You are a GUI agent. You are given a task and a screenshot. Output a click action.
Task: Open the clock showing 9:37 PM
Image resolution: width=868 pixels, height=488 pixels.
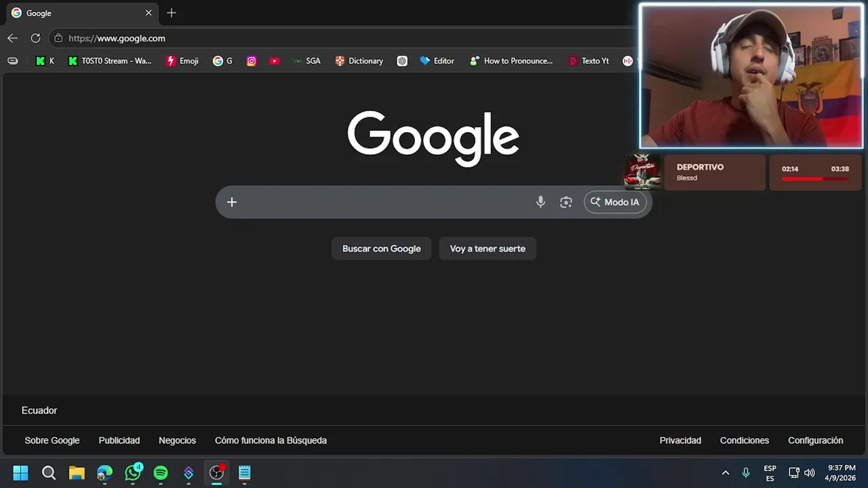pyautogui.click(x=842, y=472)
